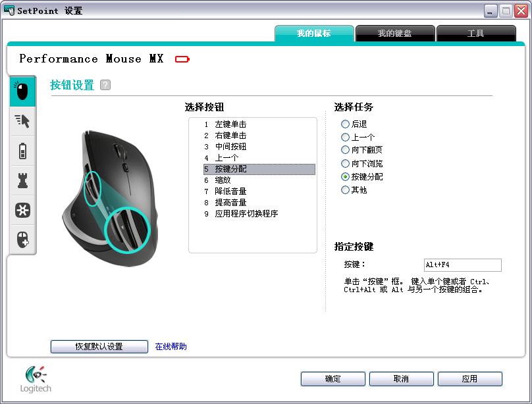Select the 后退 task radio button
This screenshot has height=404, width=532.
[345, 124]
